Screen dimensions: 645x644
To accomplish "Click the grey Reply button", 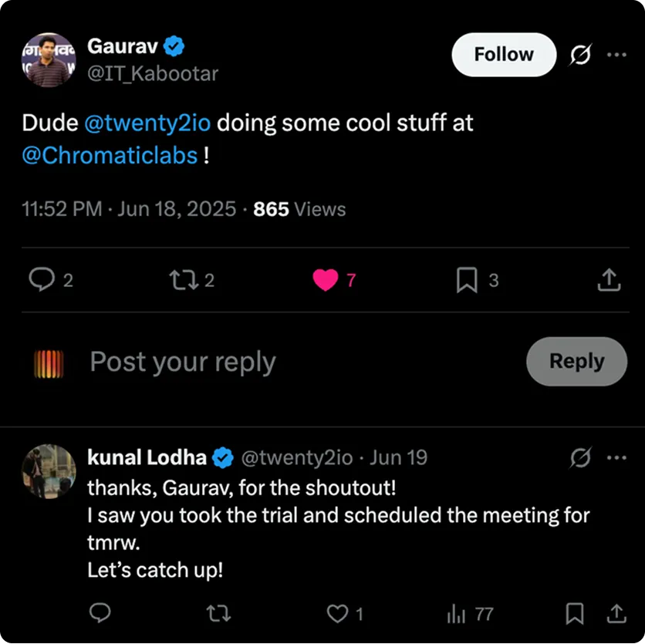I will coord(576,362).
